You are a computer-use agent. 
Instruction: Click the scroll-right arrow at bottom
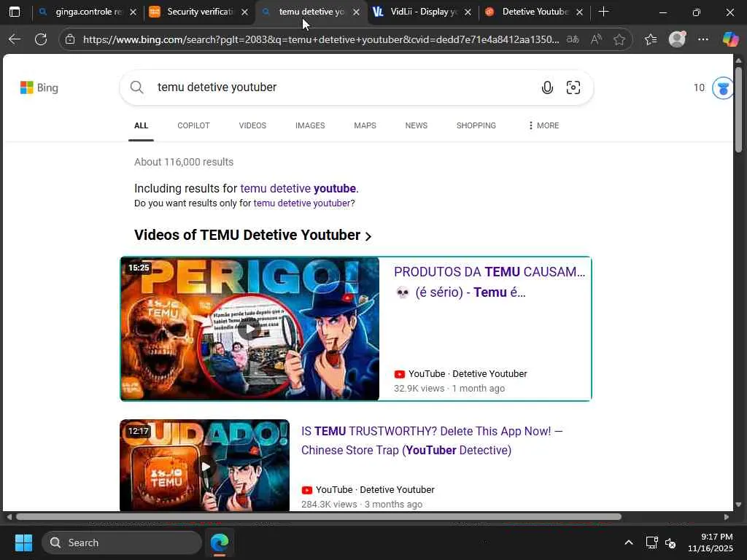click(727, 517)
